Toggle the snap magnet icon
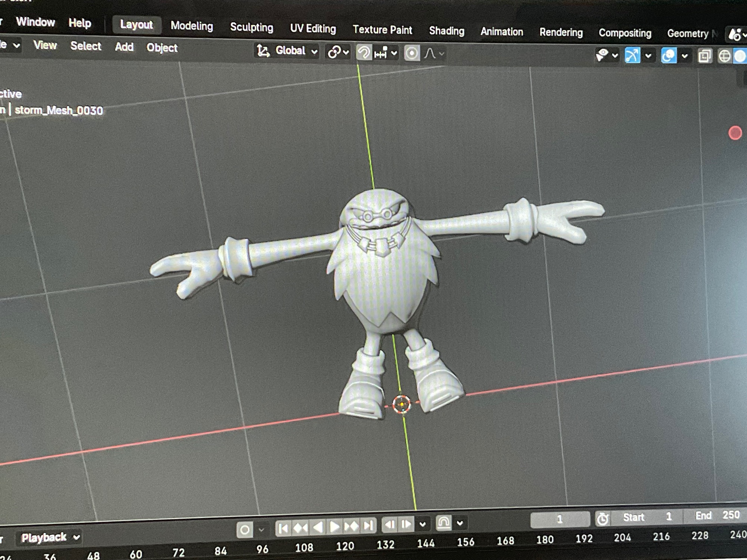Screen dimensions: 747x560 (364, 53)
